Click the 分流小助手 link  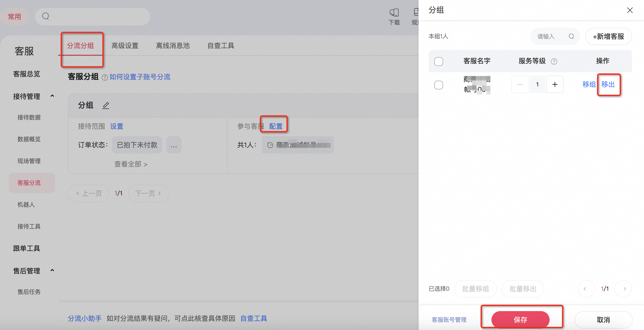[x=85, y=319]
